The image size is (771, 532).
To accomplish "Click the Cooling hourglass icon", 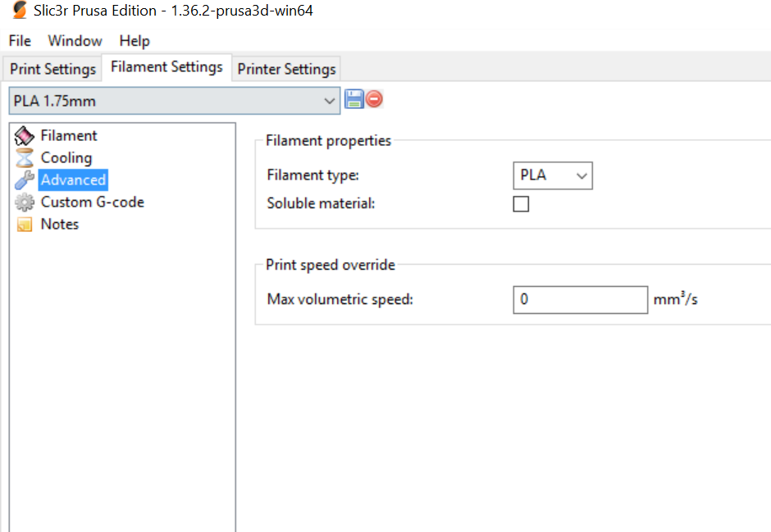I will click(x=24, y=158).
